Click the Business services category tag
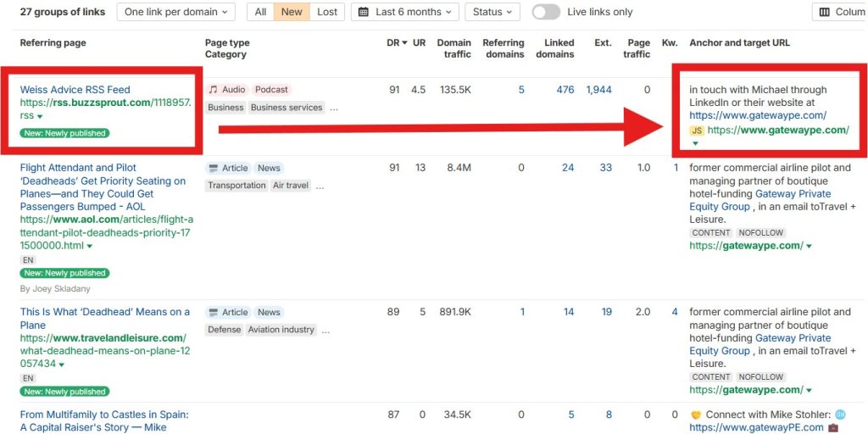The height and width of the screenshot is (434, 868). (287, 108)
